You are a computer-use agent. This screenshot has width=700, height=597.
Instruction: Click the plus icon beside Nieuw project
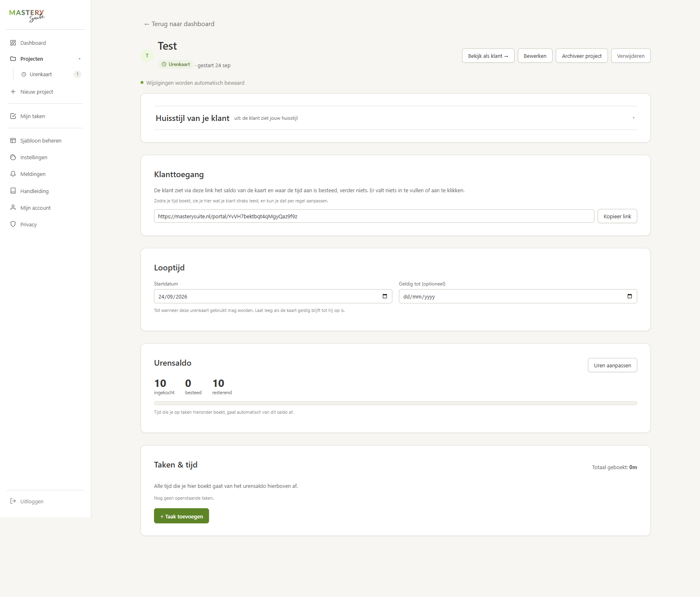[x=13, y=92]
